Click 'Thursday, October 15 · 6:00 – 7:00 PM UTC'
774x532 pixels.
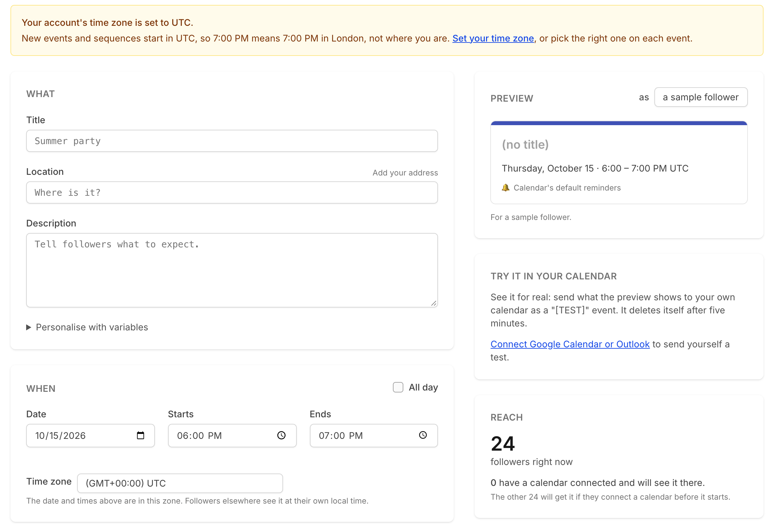tap(595, 168)
